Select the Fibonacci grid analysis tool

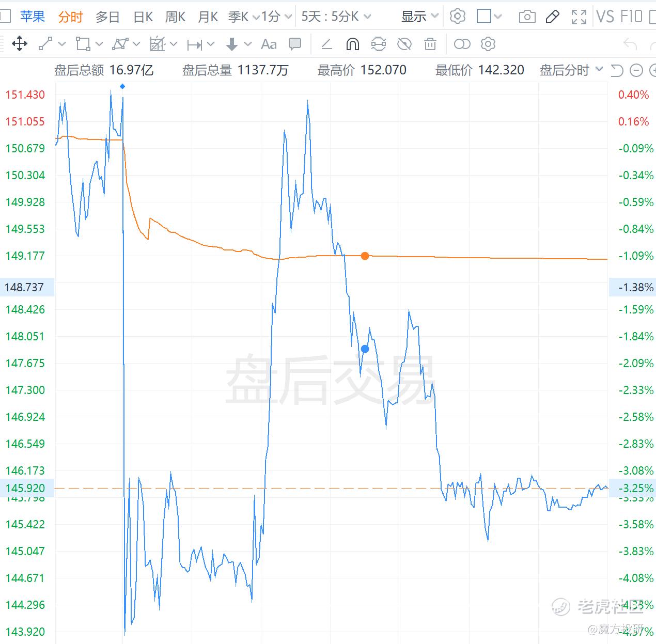click(x=158, y=44)
